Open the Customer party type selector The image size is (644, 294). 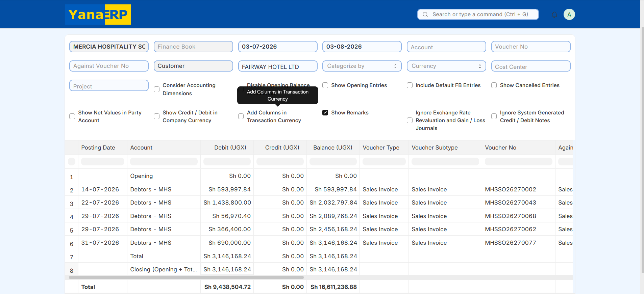click(193, 66)
